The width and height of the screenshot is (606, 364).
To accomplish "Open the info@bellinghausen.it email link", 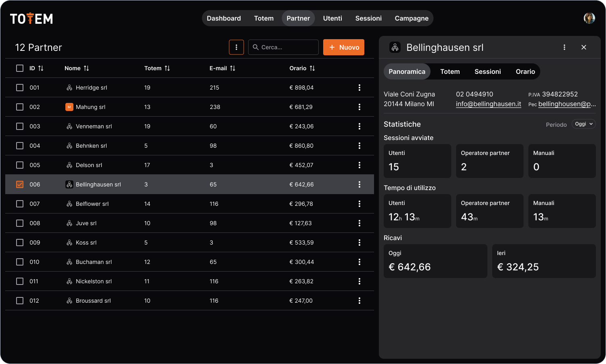I will tap(489, 104).
